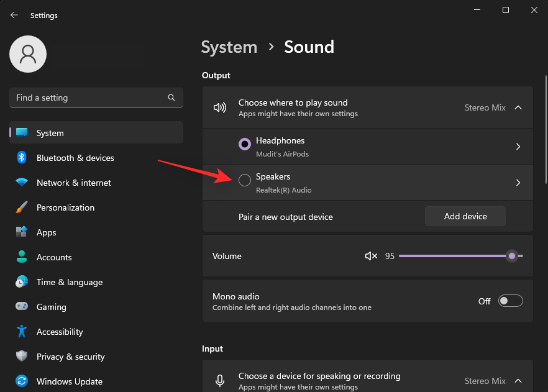Click the Add device button
The height and width of the screenshot is (392, 548).
tap(465, 216)
